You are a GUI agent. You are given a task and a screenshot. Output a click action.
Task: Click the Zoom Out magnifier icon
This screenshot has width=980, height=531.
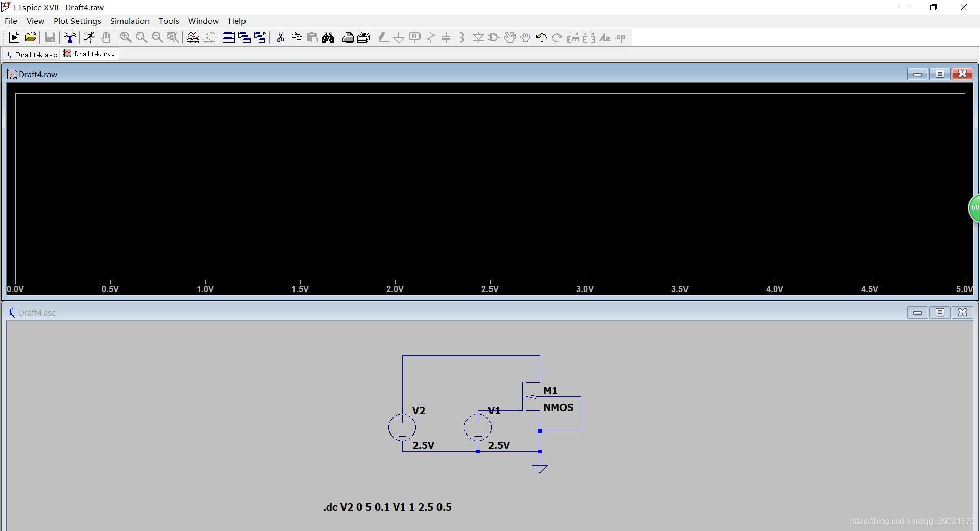coord(157,37)
